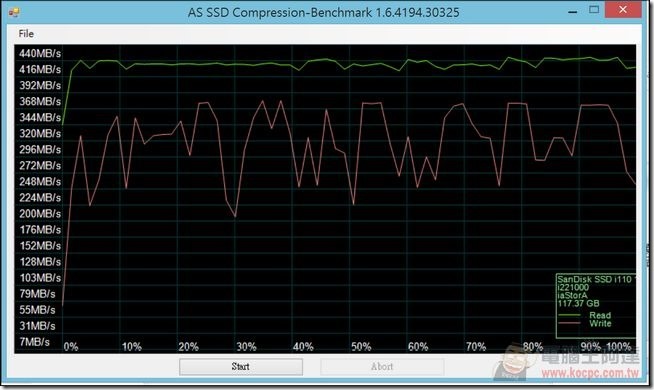This screenshot has width=654, height=390.
Task: Click the 224MB/s axis label
Action: 40,198
